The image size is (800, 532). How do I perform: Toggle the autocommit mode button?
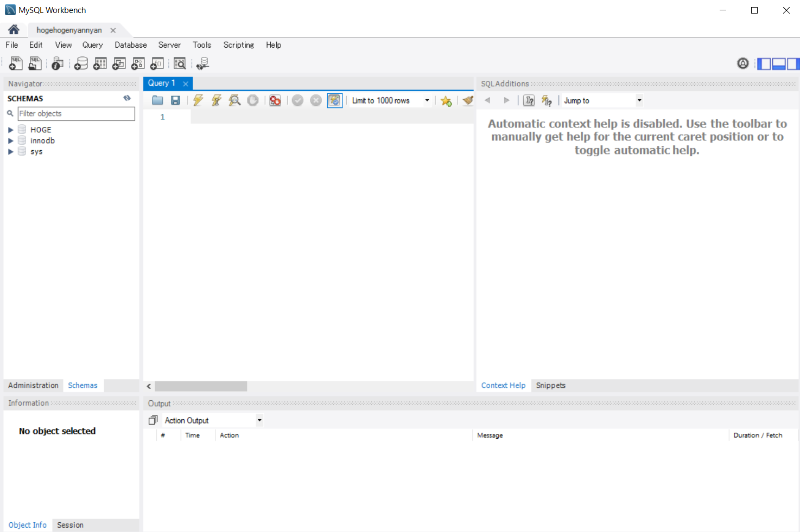click(x=334, y=100)
